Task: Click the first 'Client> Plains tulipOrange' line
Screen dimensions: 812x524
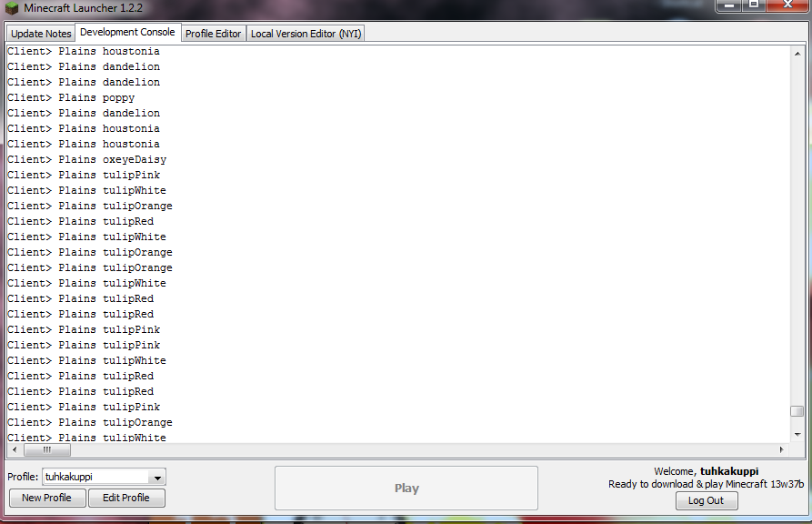Action: click(90, 206)
